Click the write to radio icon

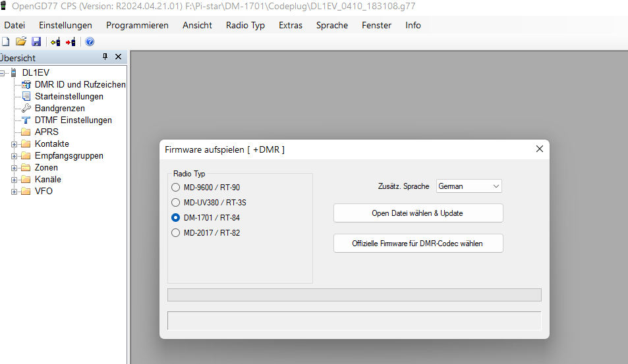[71, 41]
